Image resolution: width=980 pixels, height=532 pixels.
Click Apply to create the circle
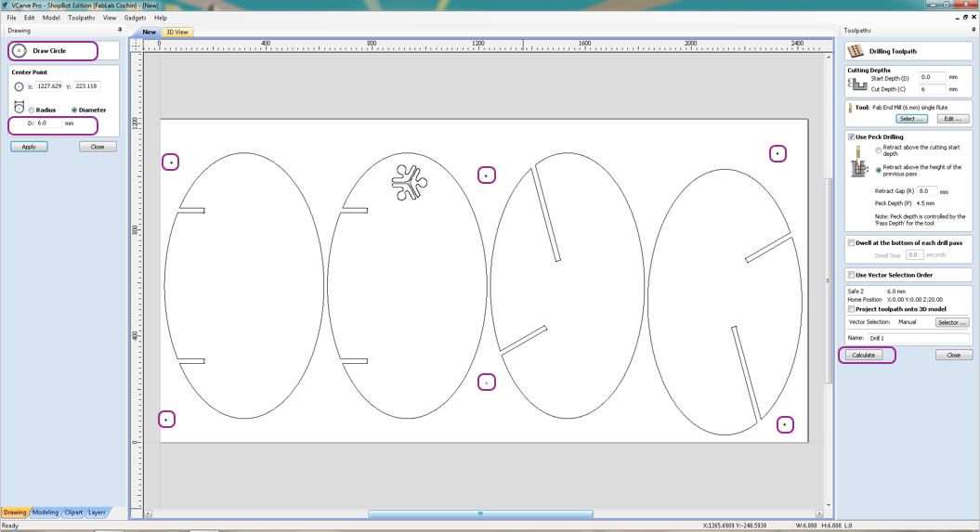click(x=29, y=147)
